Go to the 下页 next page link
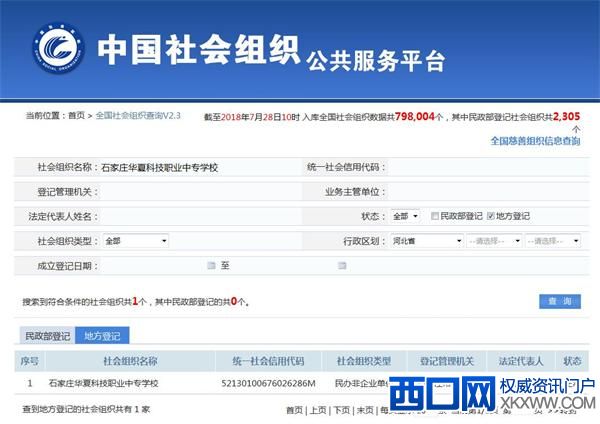The width and height of the screenshot is (600, 424). (x=342, y=410)
